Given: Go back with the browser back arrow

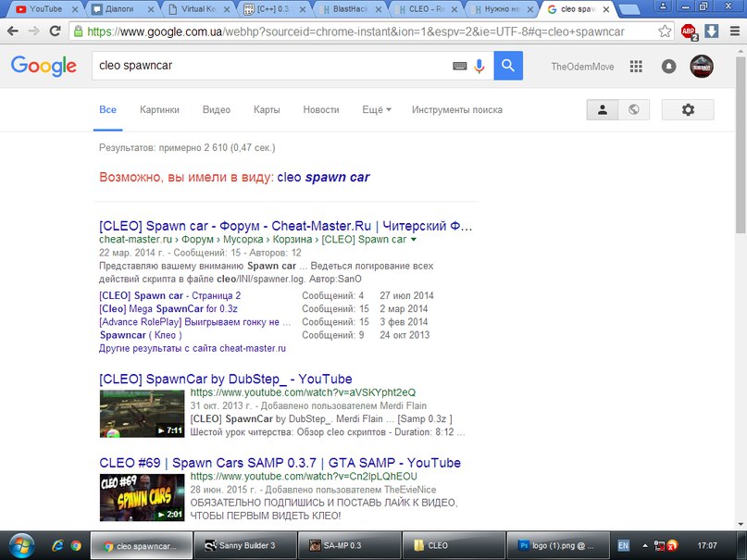Looking at the screenshot, I should [x=13, y=31].
